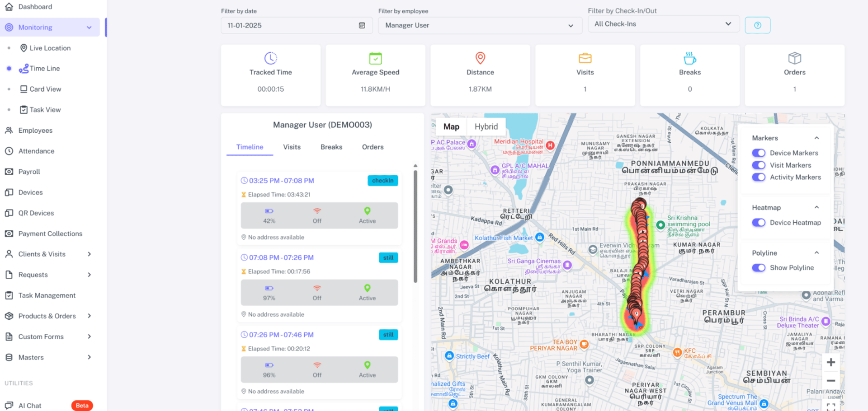The width and height of the screenshot is (868, 411).
Task: Click the checkIn badge on first entry
Action: pyautogui.click(x=382, y=181)
